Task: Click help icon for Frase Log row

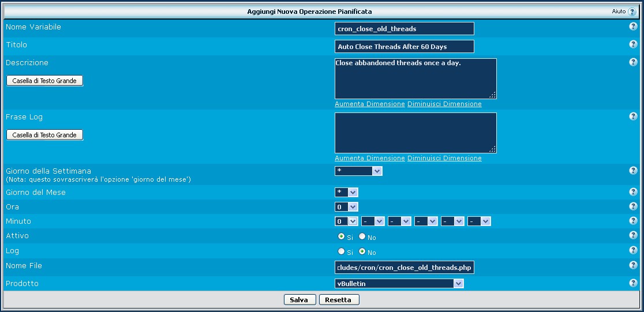Action: 633,116
